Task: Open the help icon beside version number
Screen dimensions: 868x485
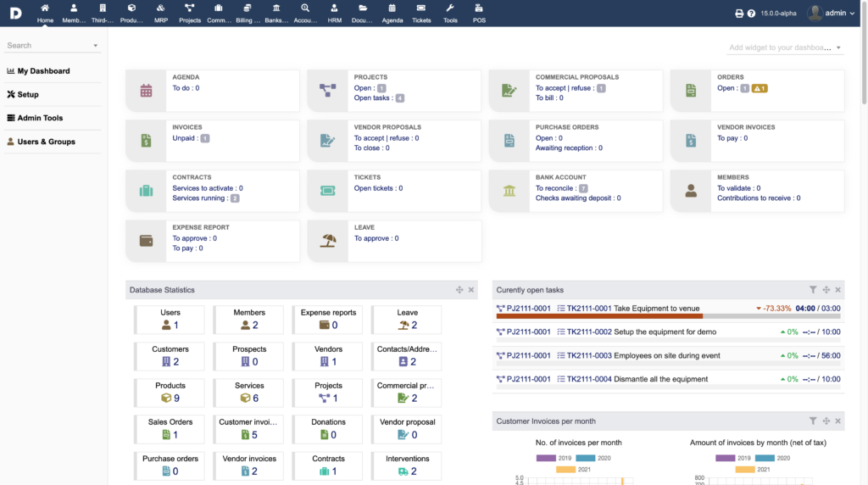Action: (751, 14)
